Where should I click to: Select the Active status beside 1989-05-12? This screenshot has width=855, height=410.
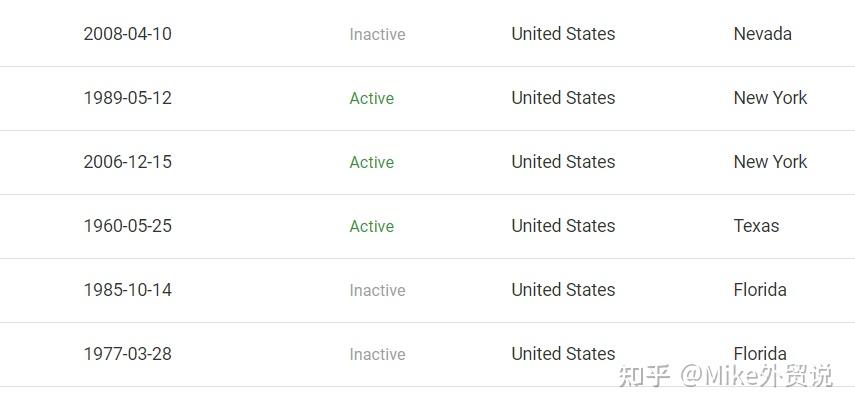tap(371, 99)
